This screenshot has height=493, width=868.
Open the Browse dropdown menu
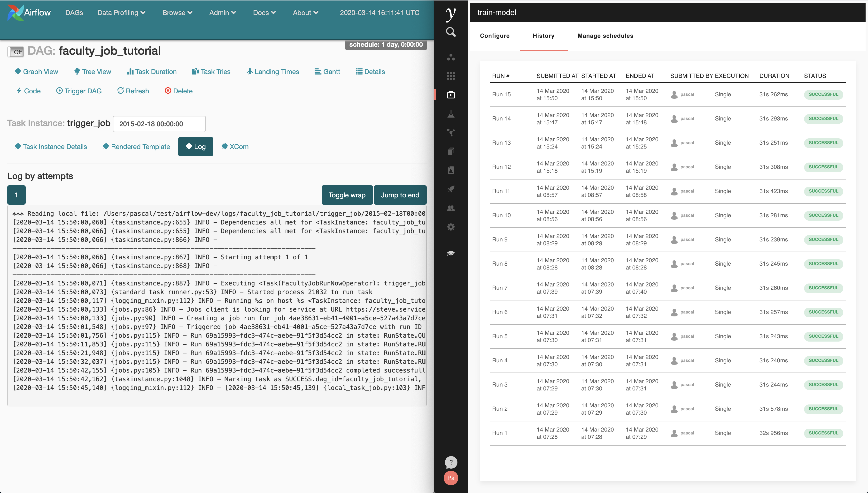click(x=177, y=13)
